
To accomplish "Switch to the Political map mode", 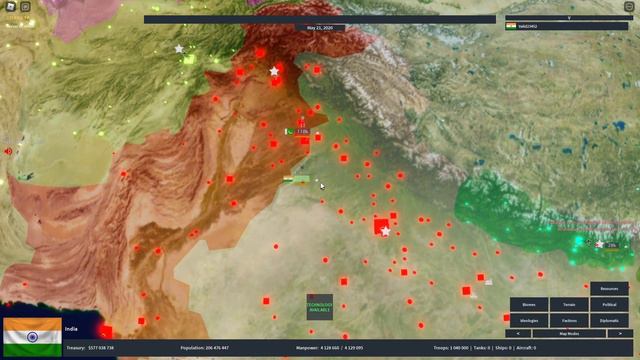I will (x=609, y=304).
